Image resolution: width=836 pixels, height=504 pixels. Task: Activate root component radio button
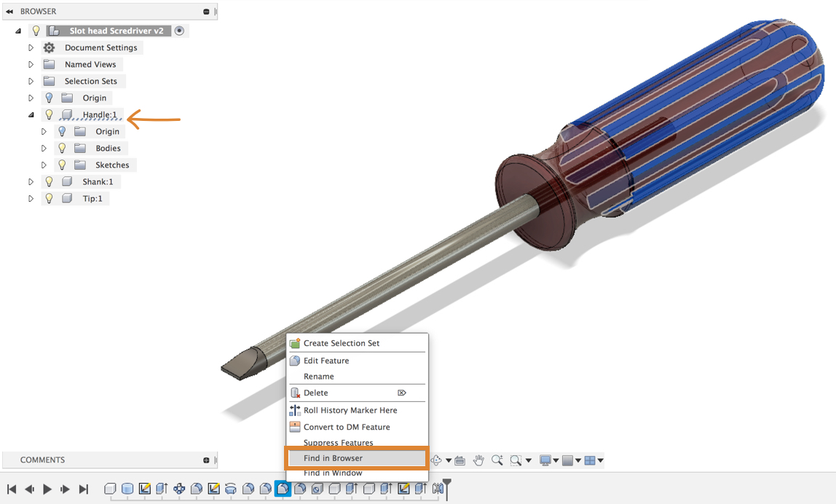[x=180, y=31]
